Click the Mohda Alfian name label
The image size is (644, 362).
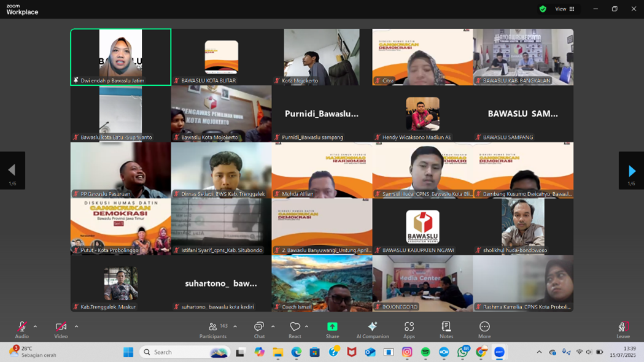tap(297, 194)
